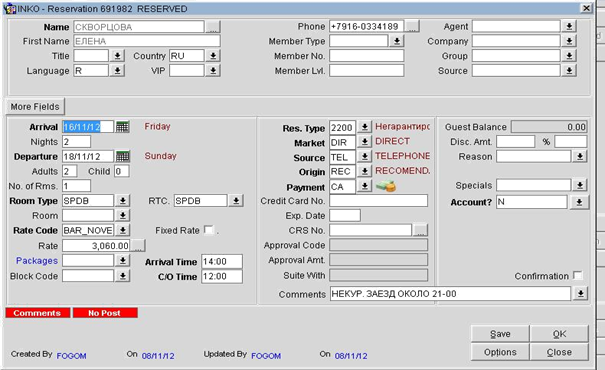Open the Packages dropdown
Image resolution: width=605 pixels, height=370 pixels.
[x=123, y=261]
